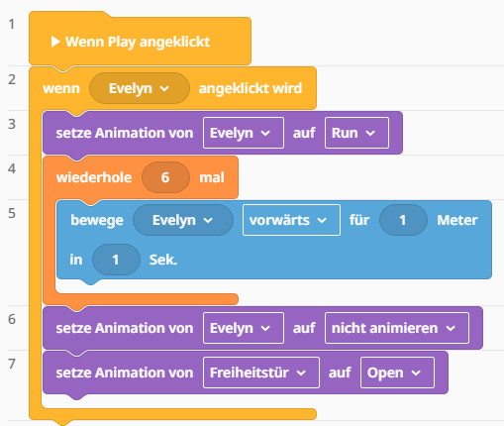Select the 'Wenn Play angeklickt' event block

(x=140, y=39)
